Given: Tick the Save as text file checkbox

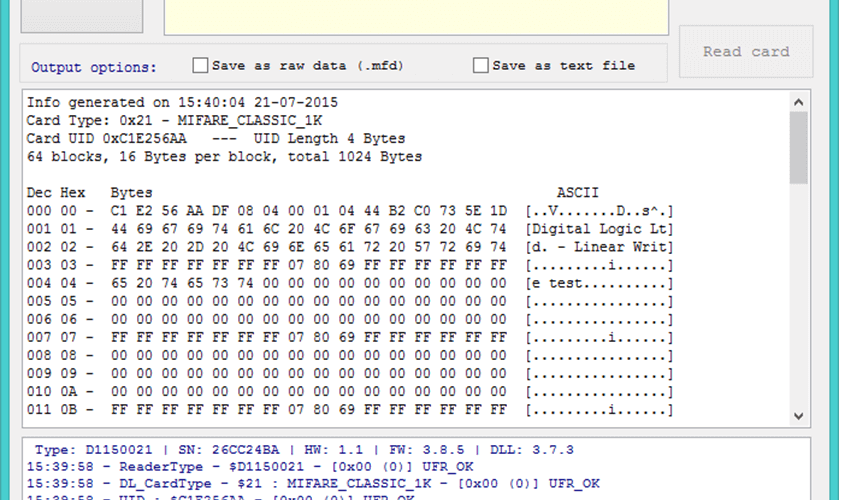Looking at the screenshot, I should point(480,65).
